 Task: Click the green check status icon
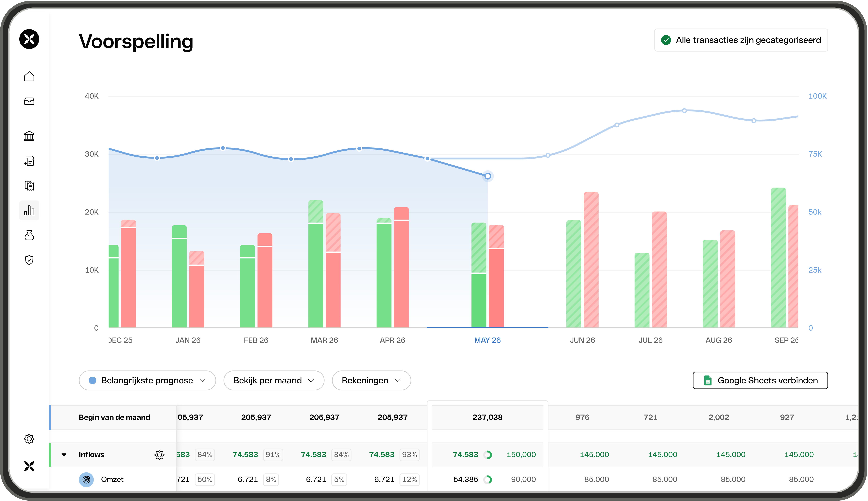pyautogui.click(x=666, y=40)
